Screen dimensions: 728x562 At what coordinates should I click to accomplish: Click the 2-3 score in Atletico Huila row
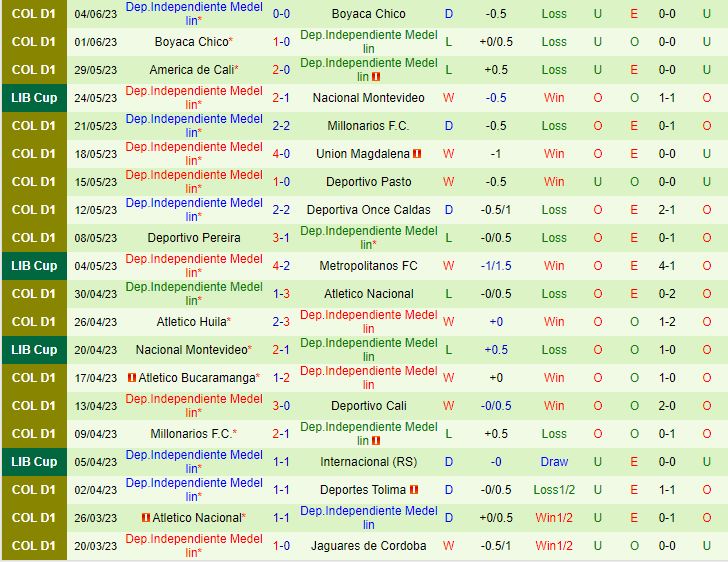pyautogui.click(x=281, y=322)
